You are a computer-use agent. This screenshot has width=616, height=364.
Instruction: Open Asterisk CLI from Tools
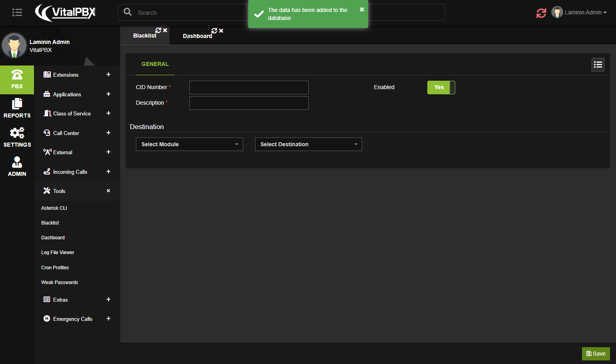click(x=54, y=208)
